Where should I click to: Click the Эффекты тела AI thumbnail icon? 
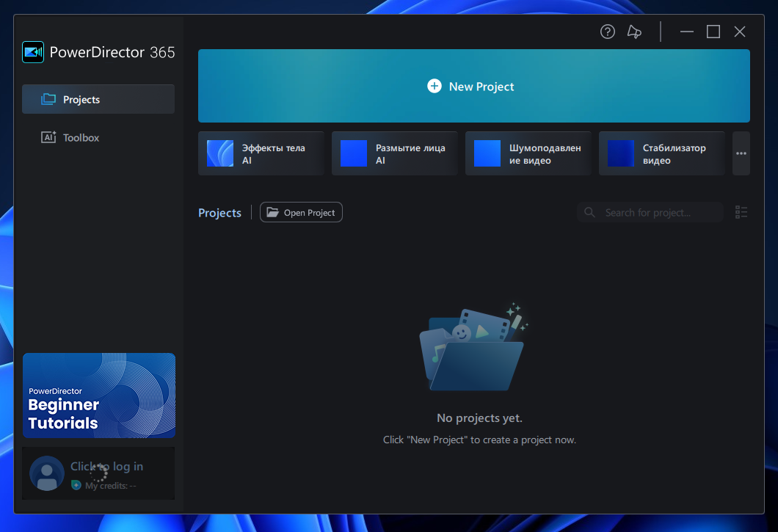coord(220,153)
